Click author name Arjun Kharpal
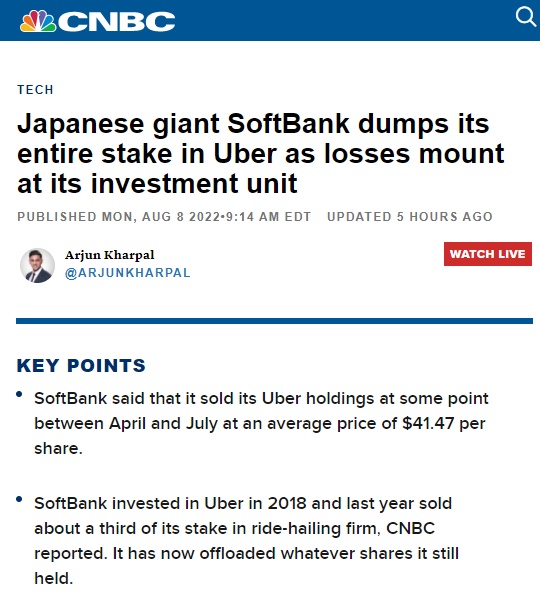This screenshot has width=540, height=597. click(110, 255)
